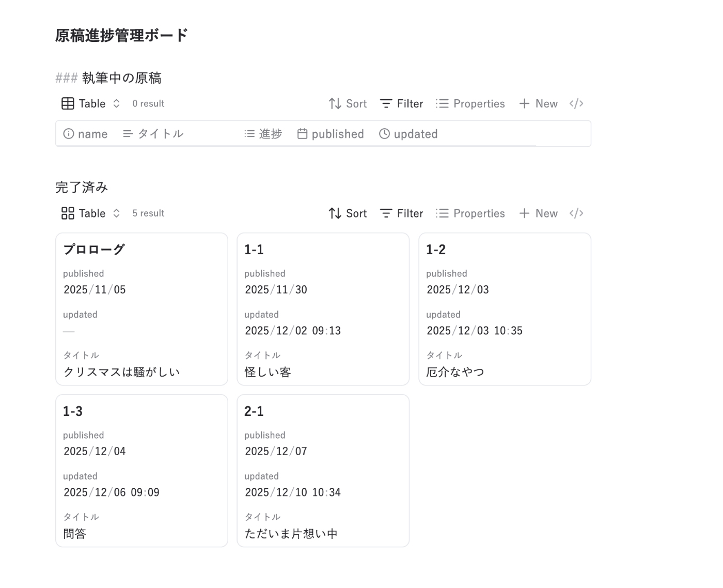Add New entry in 完了済み view
This screenshot has height=588, width=723.
click(x=538, y=213)
